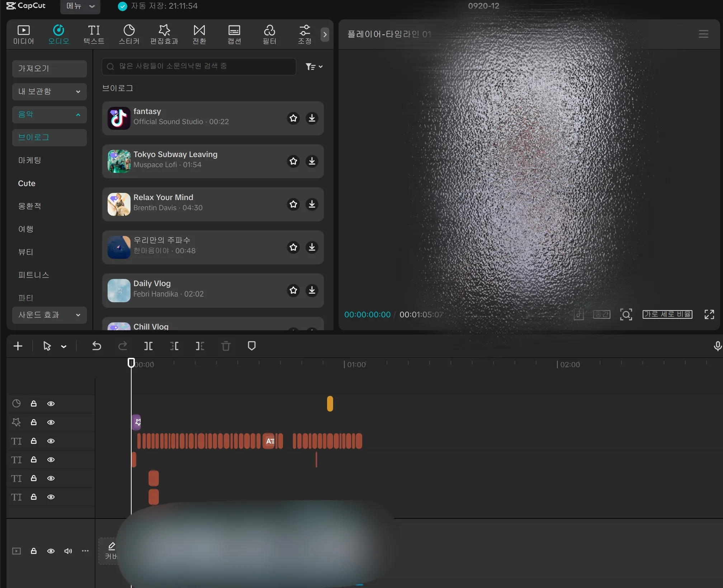Select the orange sticker clip on timeline
723x588 pixels.
(330, 404)
